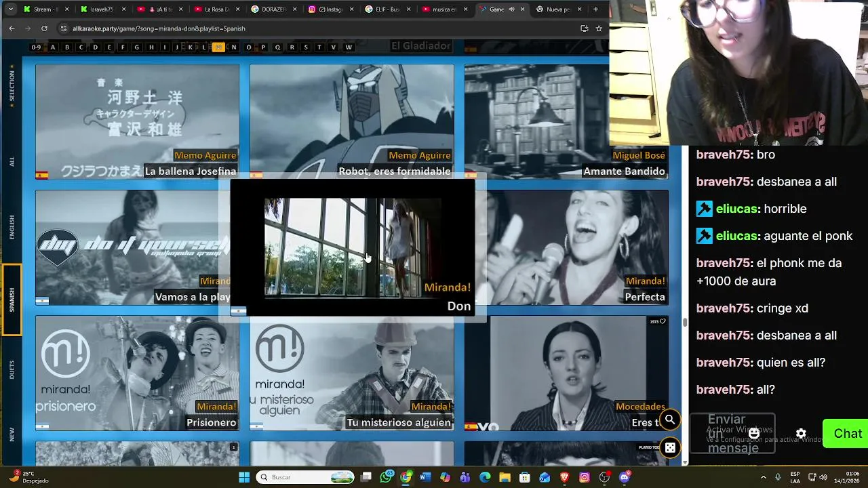Click the install app icon in address bar
The width and height of the screenshot is (868, 488).
(584, 28)
